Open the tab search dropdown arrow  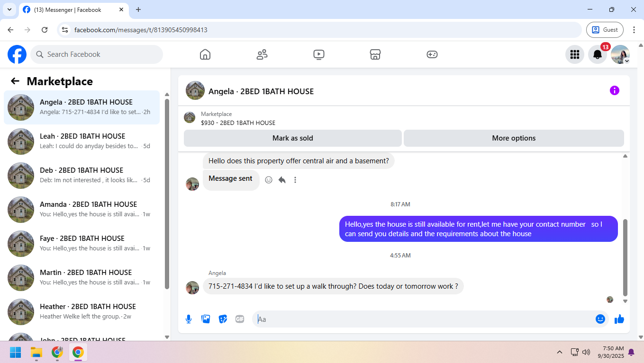pyautogui.click(x=9, y=9)
